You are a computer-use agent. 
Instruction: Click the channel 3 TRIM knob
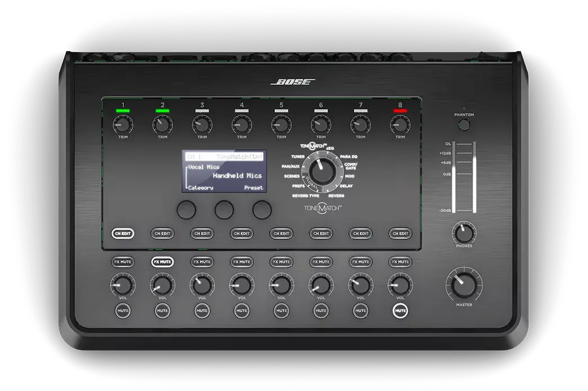coord(202,124)
